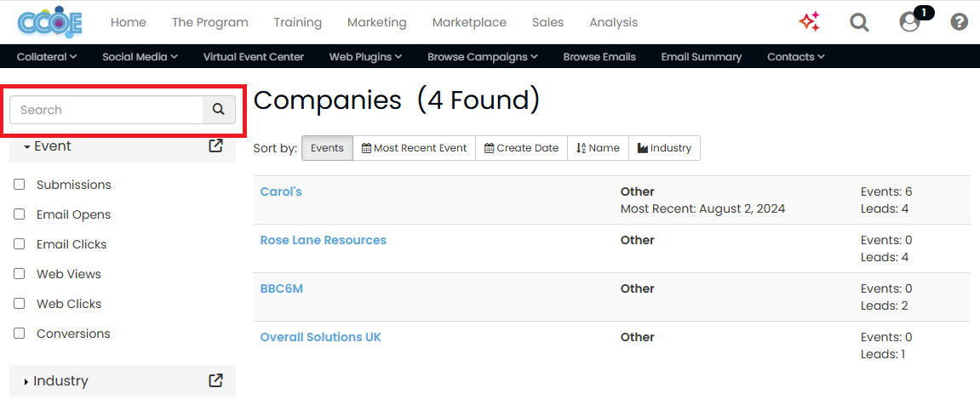This screenshot has width=980, height=411.
Task: Open Virtual Event Center
Action: pos(253,57)
